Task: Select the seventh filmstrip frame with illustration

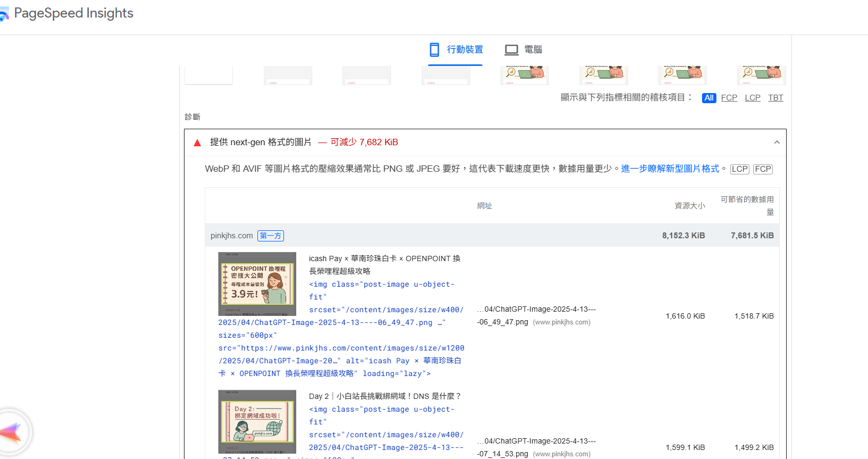Action: (683, 75)
